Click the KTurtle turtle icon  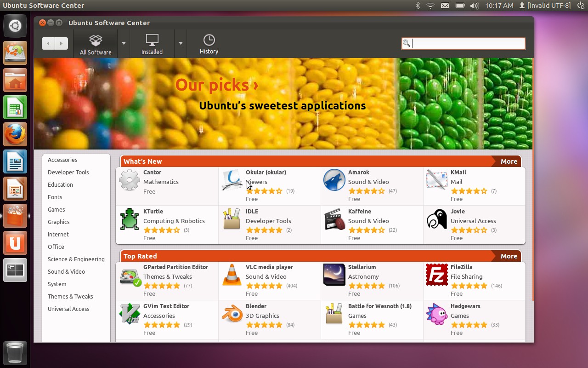point(130,219)
